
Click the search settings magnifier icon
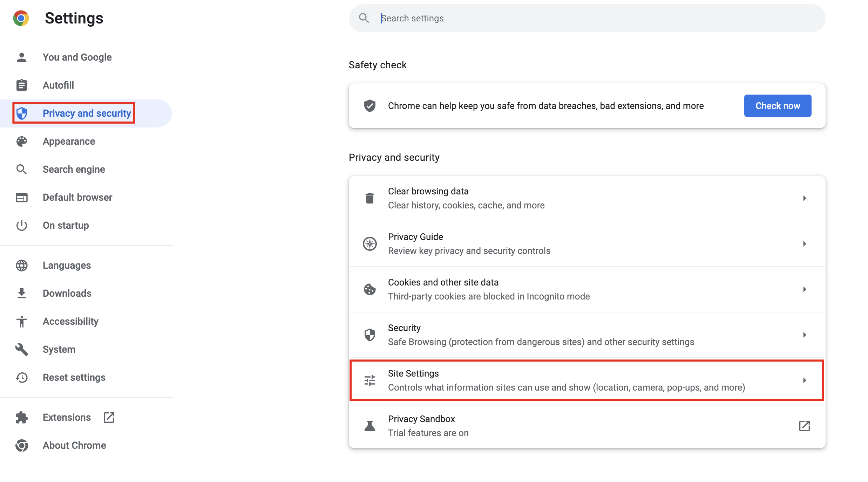pos(364,18)
